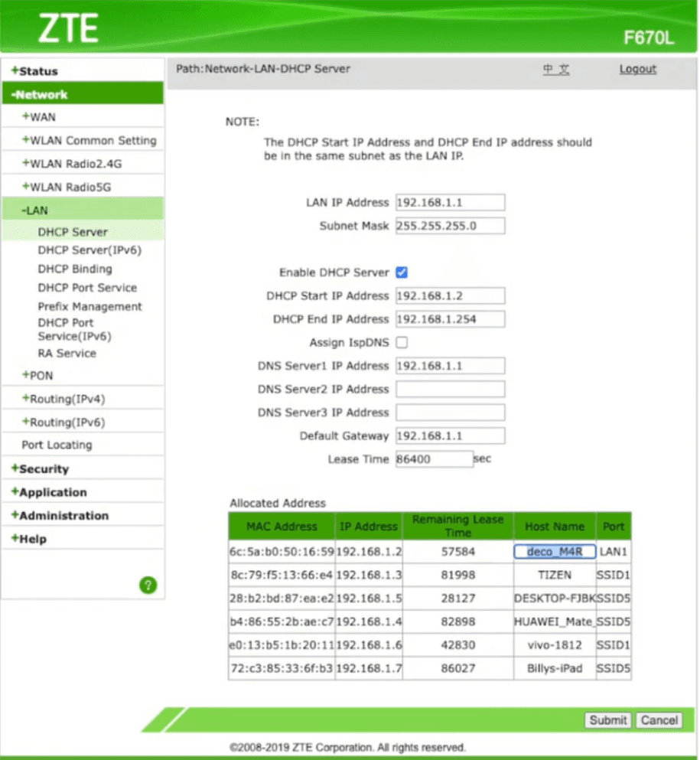
Task: Open the DHCP Port Service page
Action: pyautogui.click(x=87, y=288)
